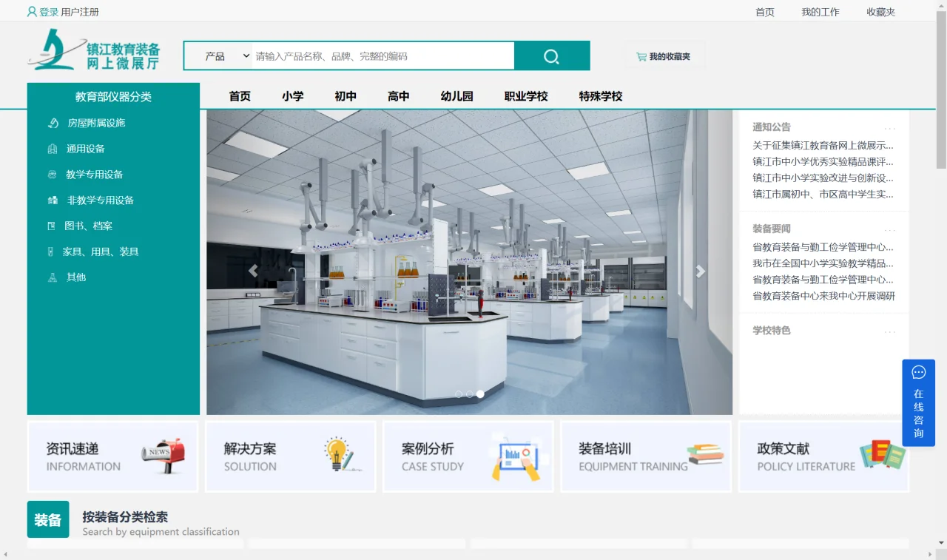947x560 pixels.
Task: Click the product name search input field
Action: pos(382,56)
